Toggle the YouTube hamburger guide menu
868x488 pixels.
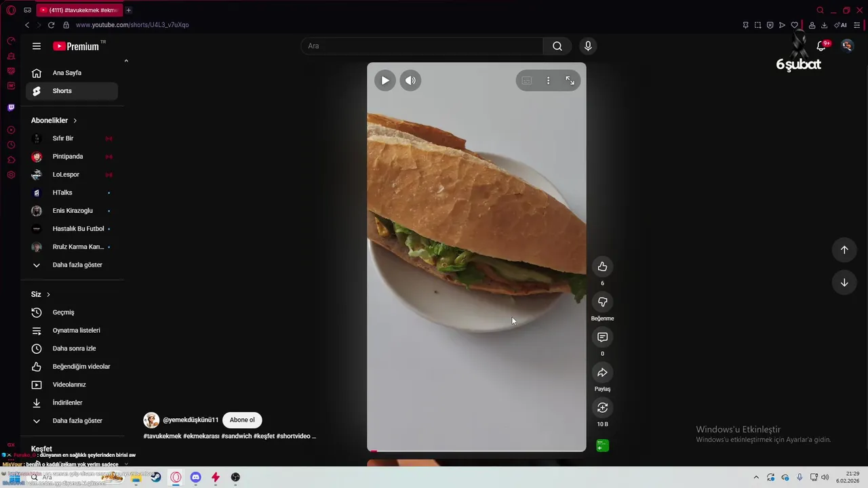37,46
